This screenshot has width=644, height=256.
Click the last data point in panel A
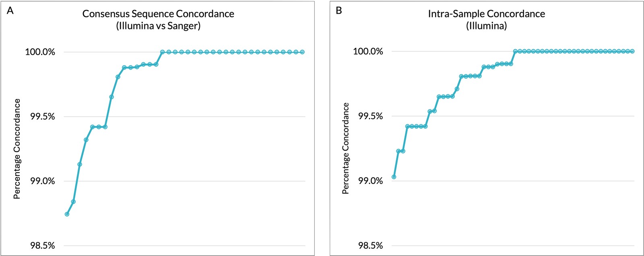(302, 52)
